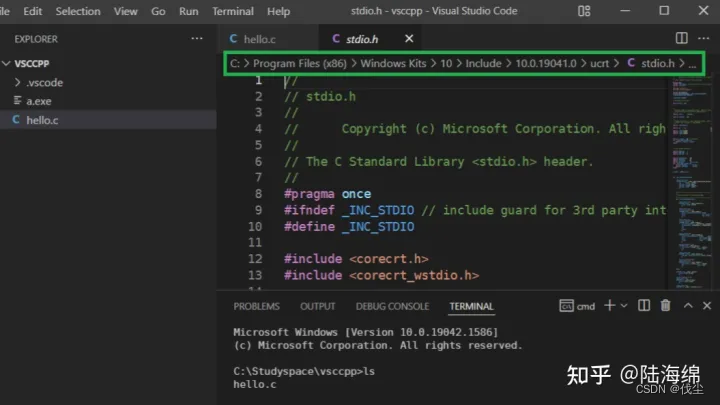Viewport: 720px width, 405px height.
Task: Click the #ifndef _INC_STDIO line
Action: click(x=475, y=210)
